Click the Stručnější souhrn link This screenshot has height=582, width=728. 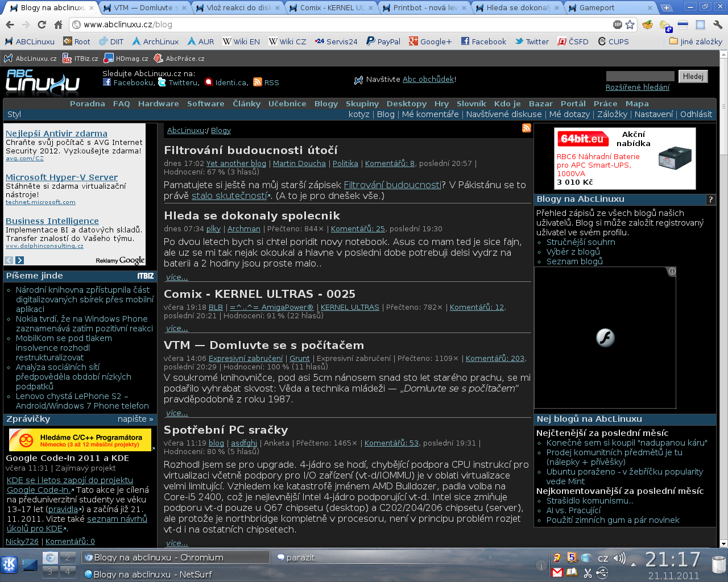pos(581,242)
